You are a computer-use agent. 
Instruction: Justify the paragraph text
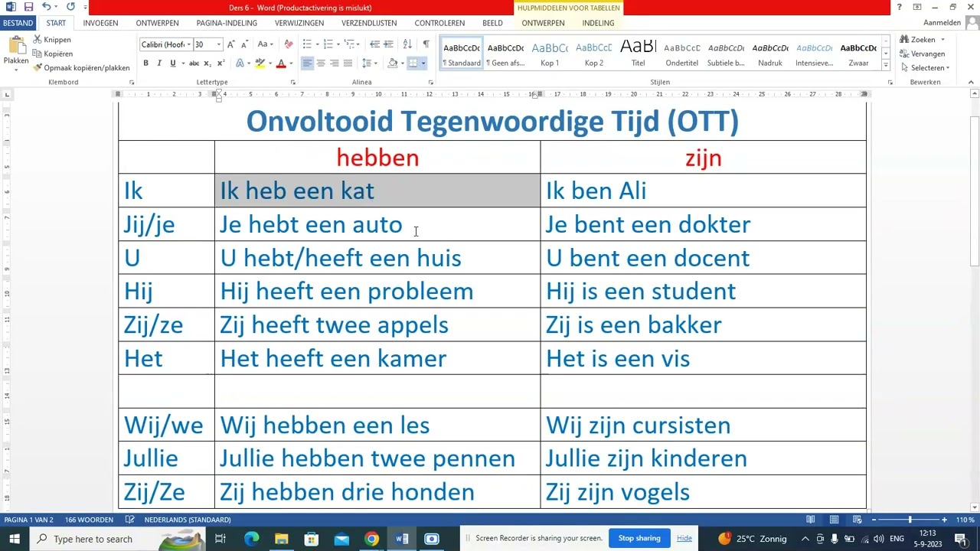coord(348,63)
